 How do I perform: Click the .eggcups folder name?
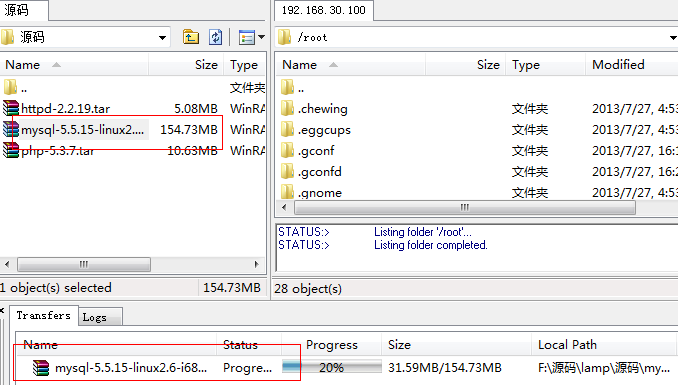click(324, 130)
